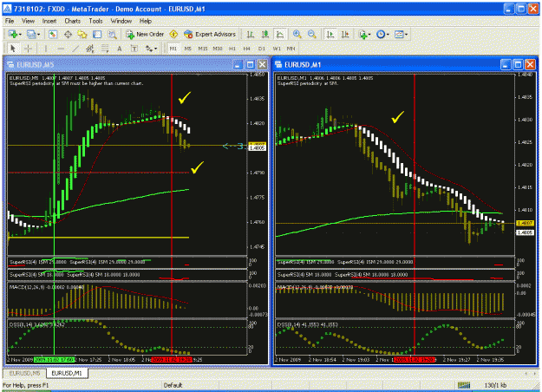Set timeframe to H4
This screenshot has width=542, height=392.
(x=246, y=49)
